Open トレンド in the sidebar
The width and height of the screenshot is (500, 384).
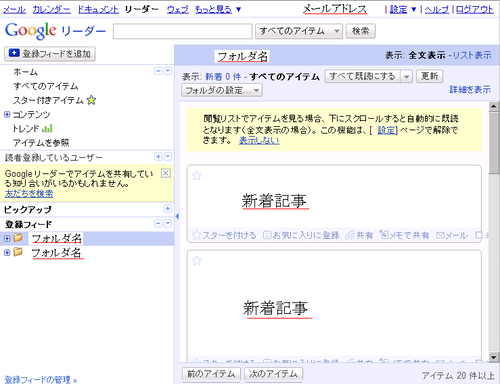pyautogui.click(x=26, y=129)
